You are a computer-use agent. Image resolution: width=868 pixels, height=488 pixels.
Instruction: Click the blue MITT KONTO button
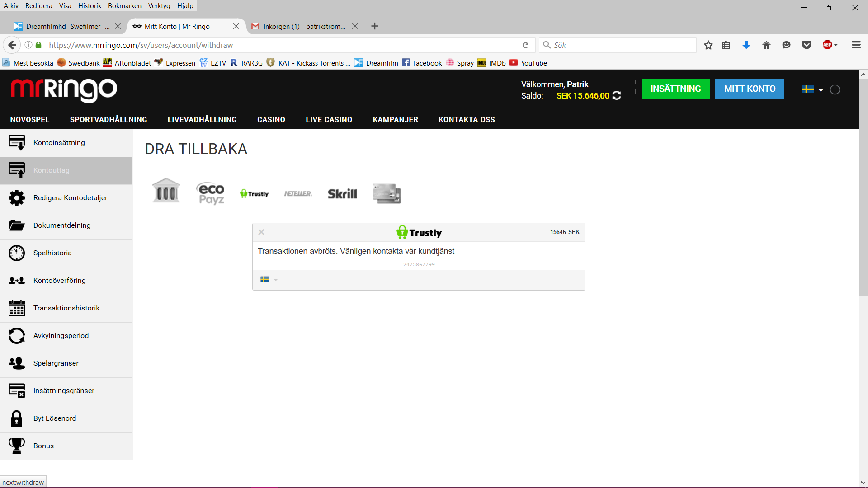(x=750, y=89)
